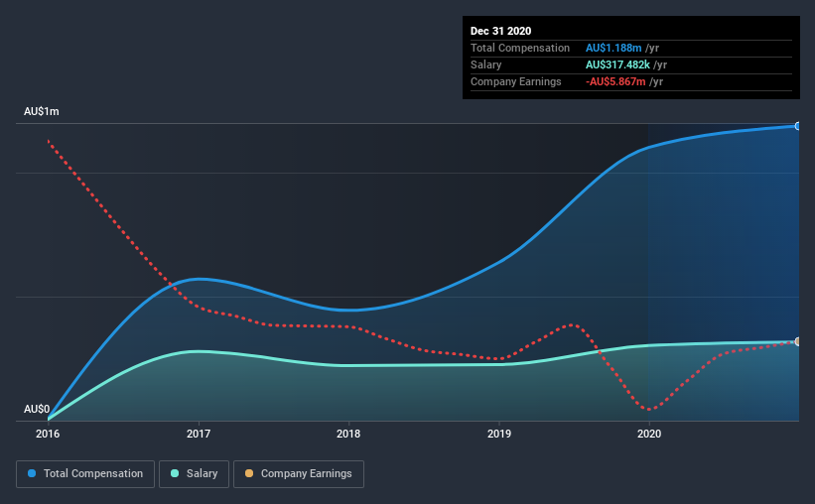Viewport: 815px width, 504px height.
Task: Click the AU$1m y-axis label
Action: pos(42,112)
